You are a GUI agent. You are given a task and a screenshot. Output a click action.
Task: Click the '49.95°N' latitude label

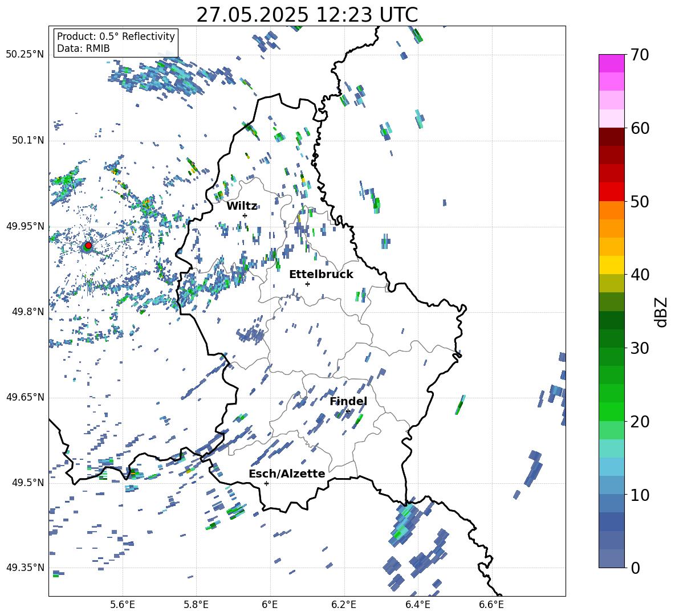25,226
